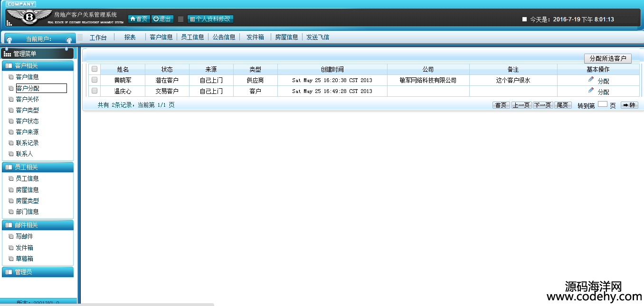The height and width of the screenshot is (306, 644).
Task: Click the pencil icon for 黄晓军
Action: [x=591, y=79]
